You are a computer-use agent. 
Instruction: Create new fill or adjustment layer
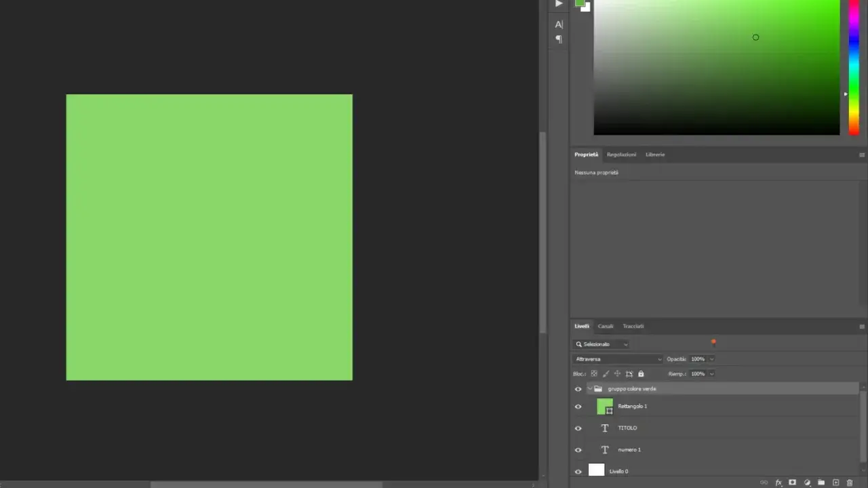pyautogui.click(x=807, y=483)
